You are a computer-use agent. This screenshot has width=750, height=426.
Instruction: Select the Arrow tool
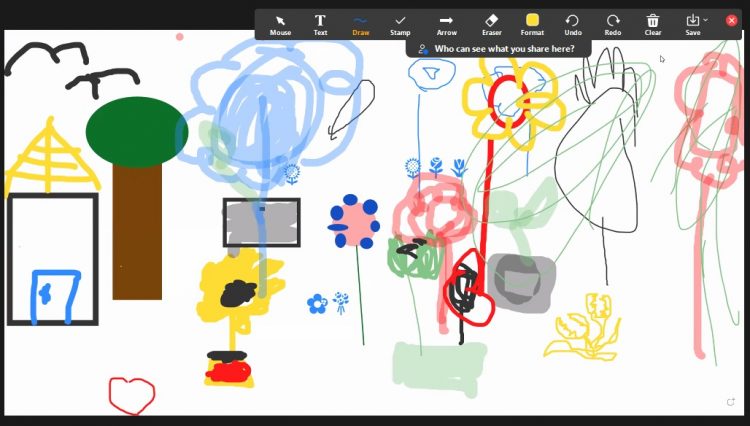pyautogui.click(x=446, y=25)
